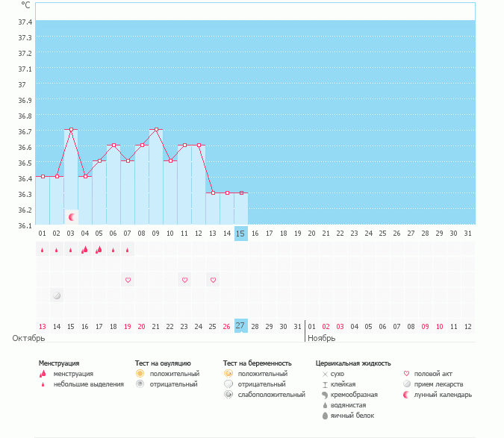Select the highlighted date 27 in October row
Viewport: 504px width, 438px height.
[x=240, y=325]
